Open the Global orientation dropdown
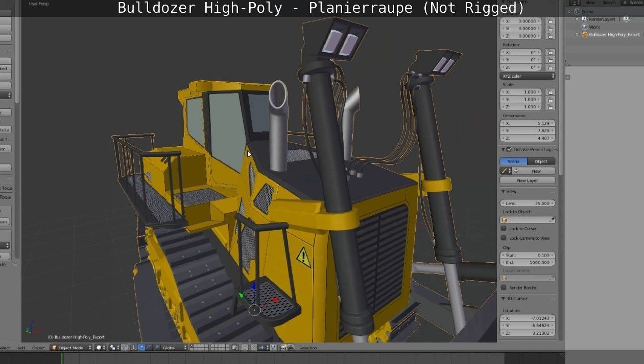The width and height of the screenshot is (644, 364). pyautogui.click(x=174, y=348)
